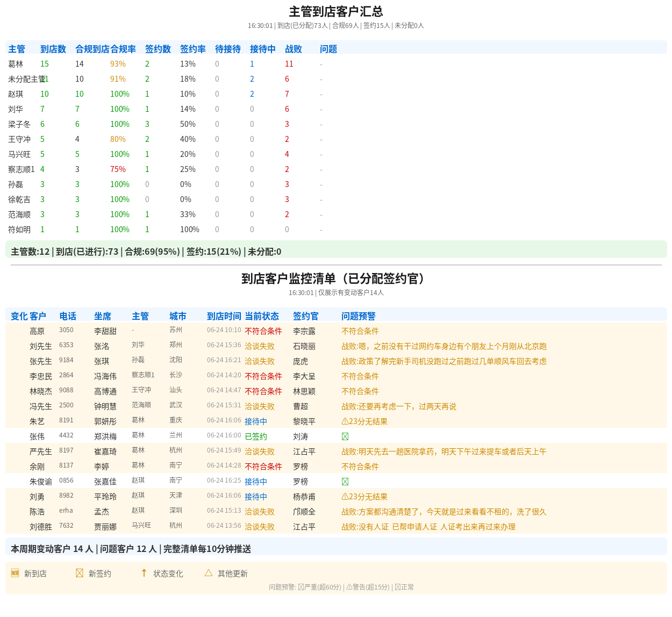Click the 战败 column header
This screenshot has width=672, height=617.
294,49
